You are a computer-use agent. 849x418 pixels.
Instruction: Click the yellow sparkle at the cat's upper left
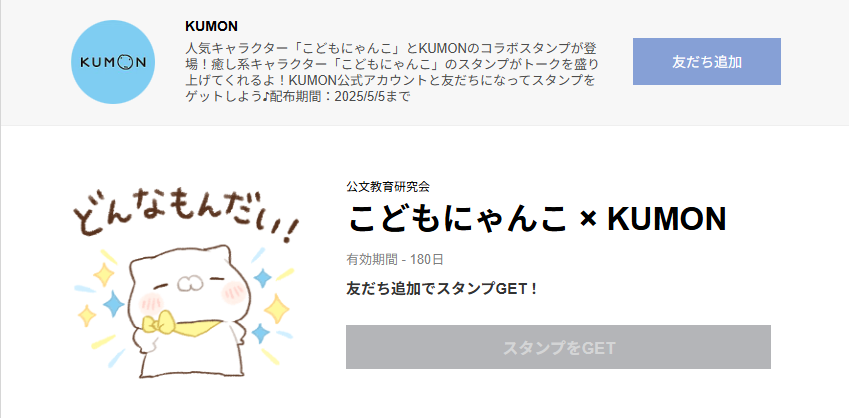[x=103, y=275]
